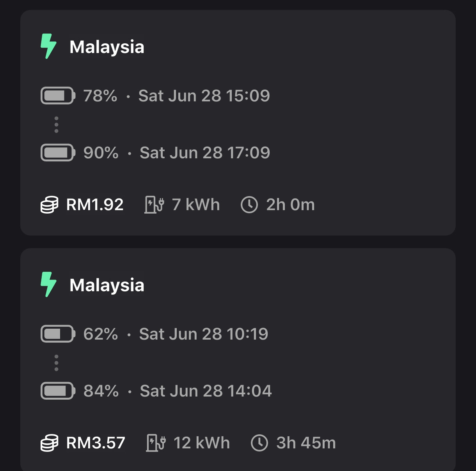Select the RM3.57 cost value

[x=96, y=443]
